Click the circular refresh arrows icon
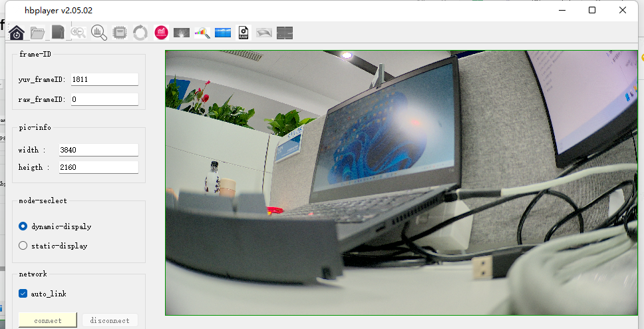This screenshot has width=644, height=329. click(x=140, y=32)
